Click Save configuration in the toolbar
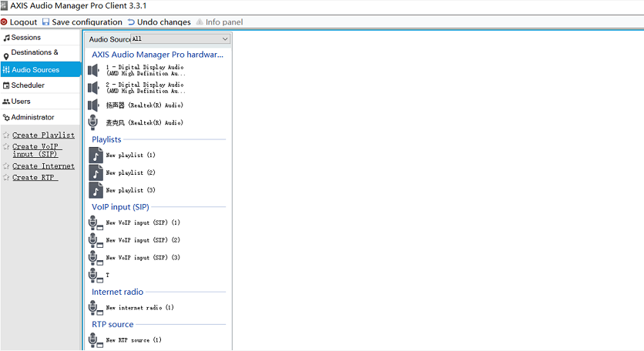 click(82, 22)
